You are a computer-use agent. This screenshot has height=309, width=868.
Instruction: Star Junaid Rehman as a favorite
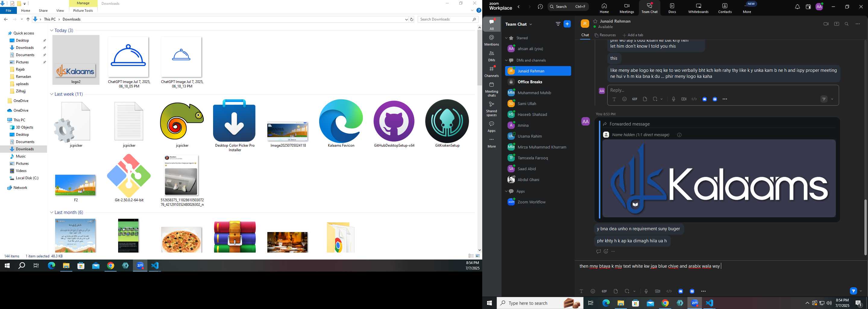596,21
